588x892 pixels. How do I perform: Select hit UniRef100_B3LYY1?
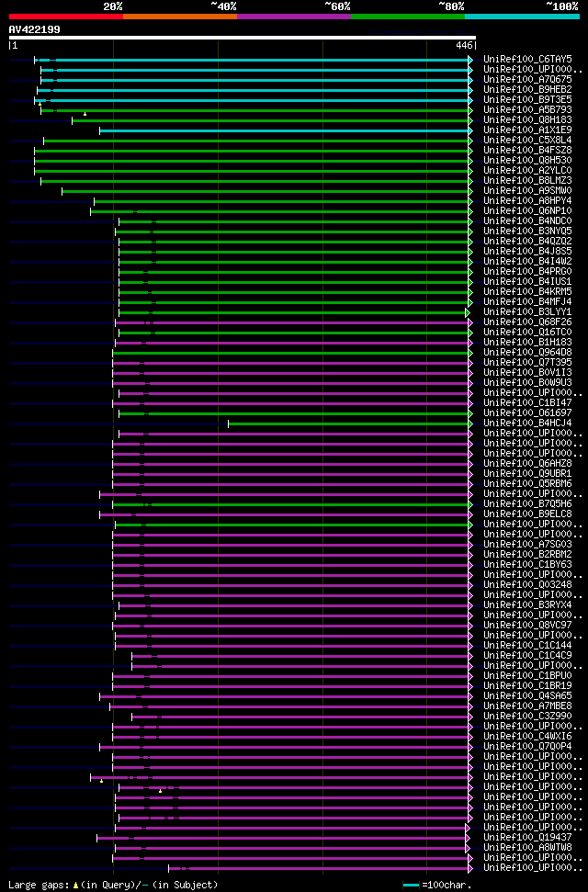click(x=527, y=311)
